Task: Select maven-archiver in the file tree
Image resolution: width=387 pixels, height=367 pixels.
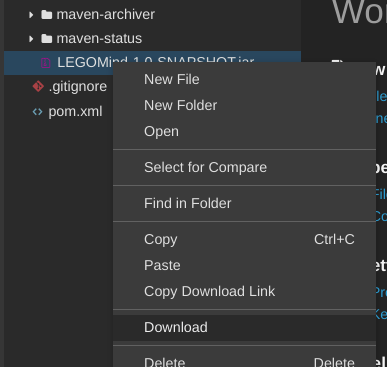Action: tap(105, 14)
